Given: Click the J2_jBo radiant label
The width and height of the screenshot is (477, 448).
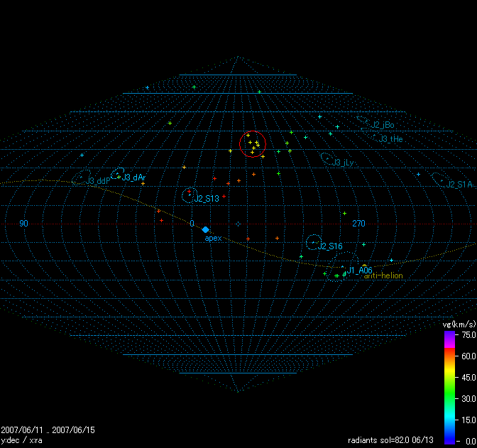Looking at the screenshot, I should pos(383,125).
